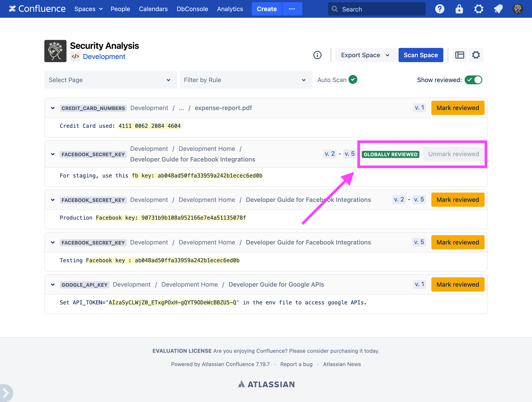Click the lock icon in header

click(459, 9)
